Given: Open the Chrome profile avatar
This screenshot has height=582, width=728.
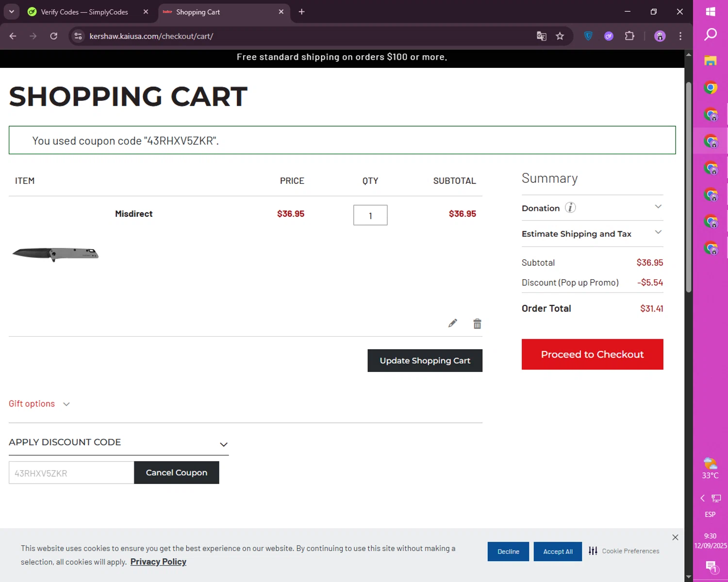Looking at the screenshot, I should [x=660, y=36].
